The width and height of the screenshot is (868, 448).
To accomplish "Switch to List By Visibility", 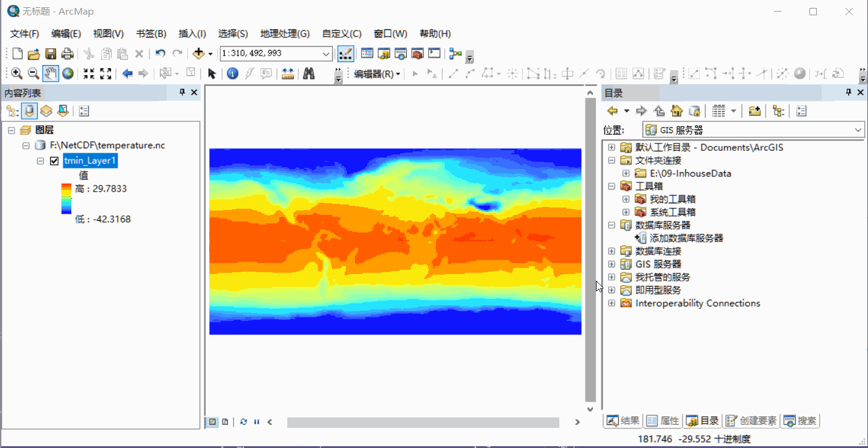I will pyautogui.click(x=46, y=111).
